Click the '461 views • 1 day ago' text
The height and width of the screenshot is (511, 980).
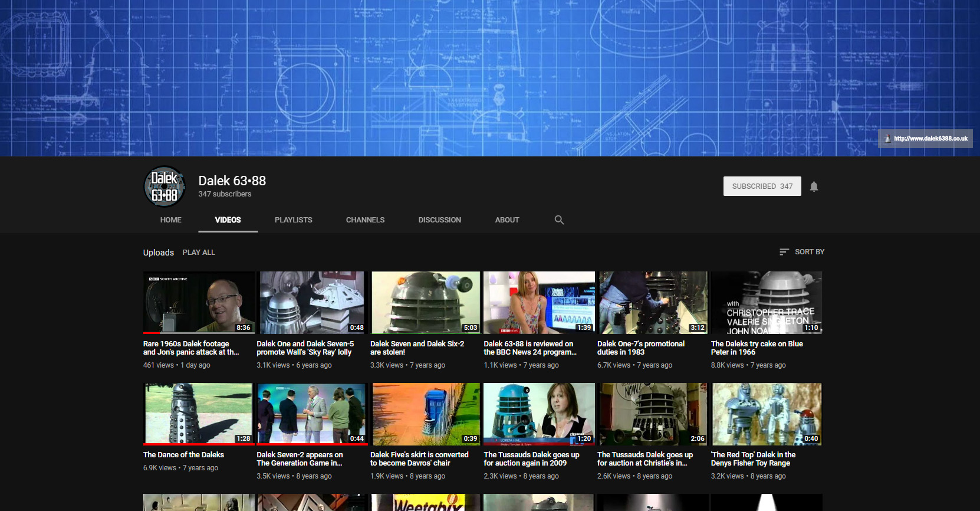pyautogui.click(x=177, y=365)
